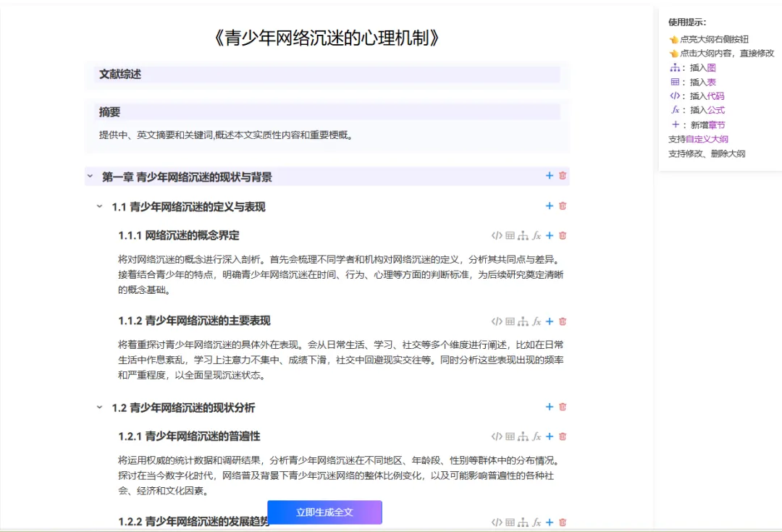Edit the document title 青少年网络沉迷的心理机制
Viewport: 782px width, 532px height.
coord(327,38)
